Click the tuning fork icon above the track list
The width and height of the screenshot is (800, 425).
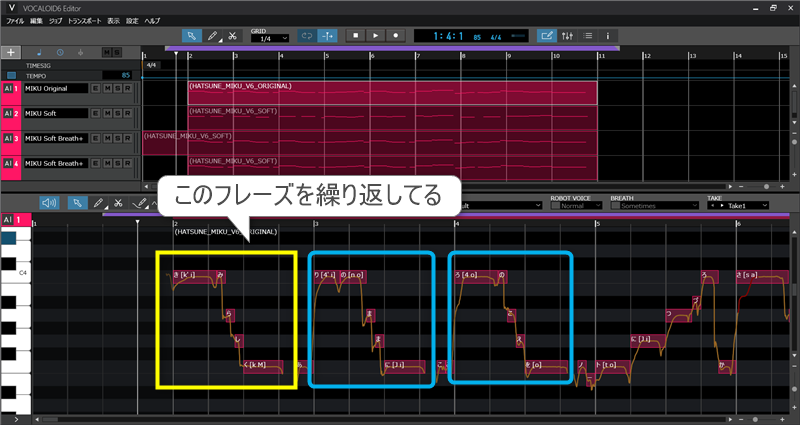80,53
